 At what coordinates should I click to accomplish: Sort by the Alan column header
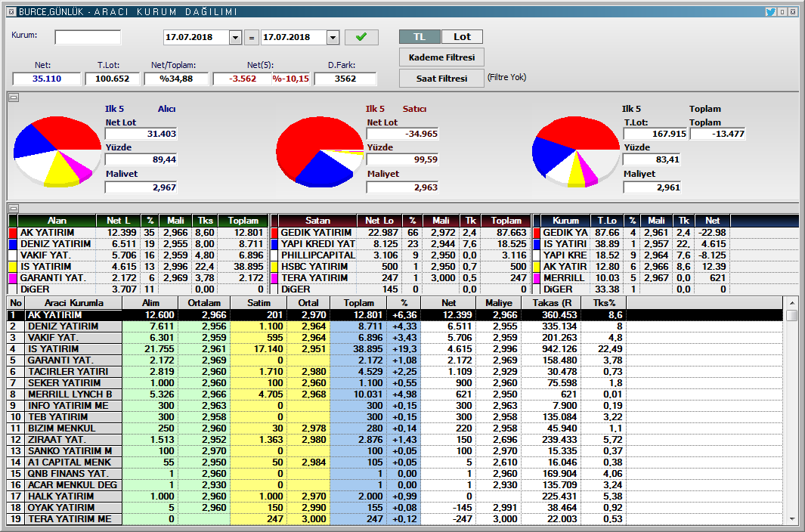click(x=57, y=221)
